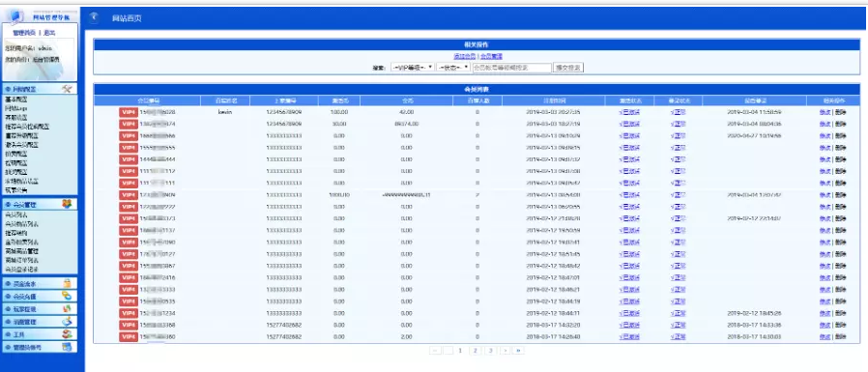Click the coins icon on 会员充值 section

pos(67,297)
